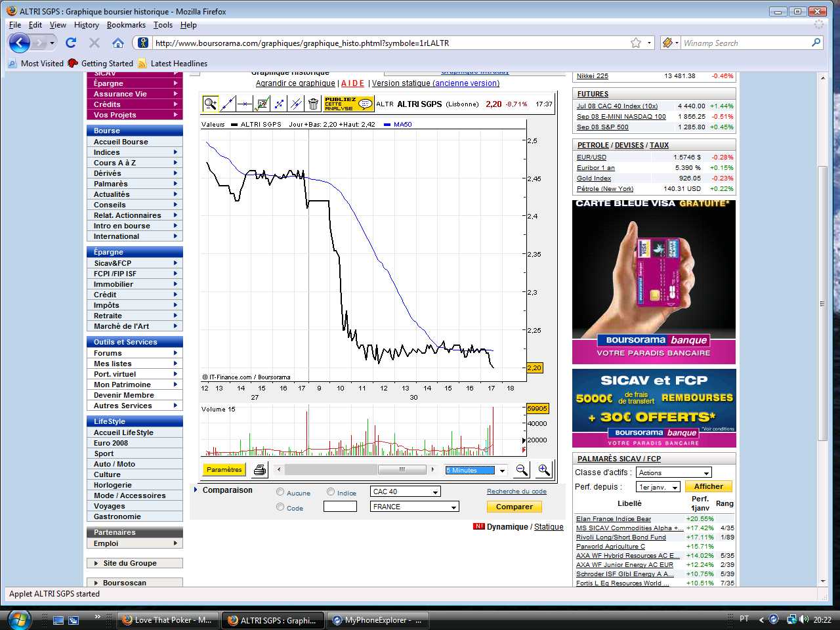This screenshot has width=840, height=630.
Task: Click the chart scrollbar right arrow
Action: [432, 470]
